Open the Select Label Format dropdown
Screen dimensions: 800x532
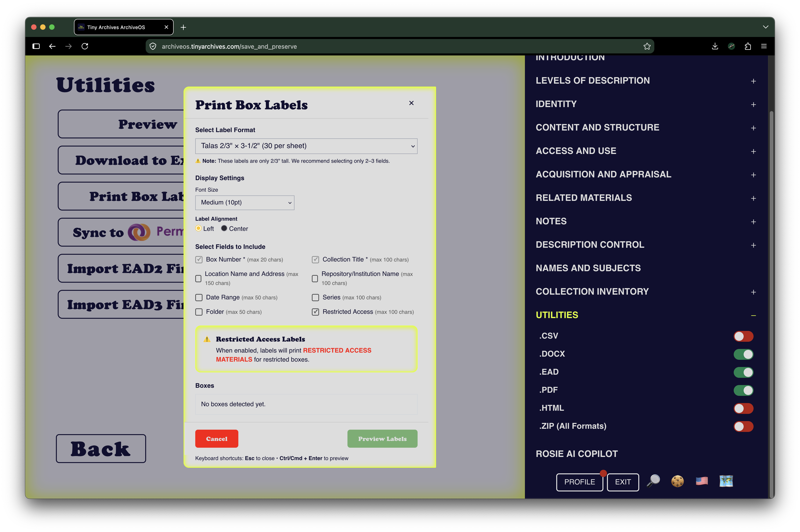coord(306,146)
